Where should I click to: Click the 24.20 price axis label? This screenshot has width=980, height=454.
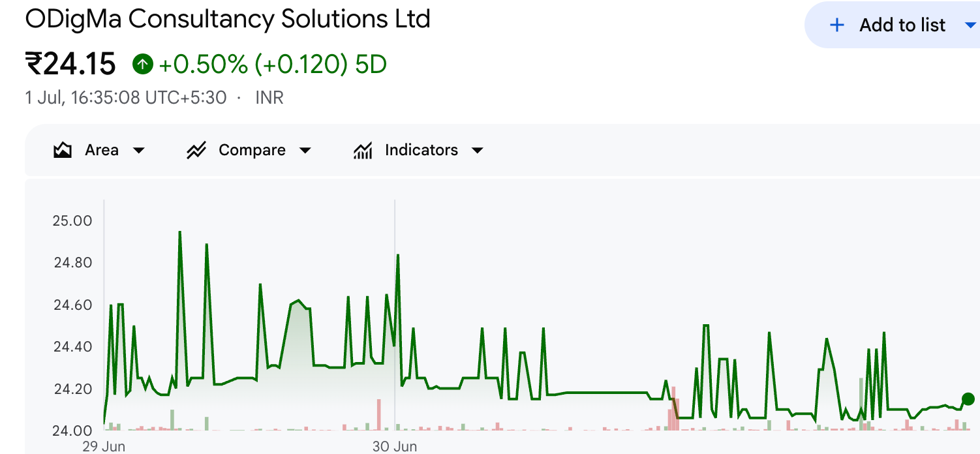pyautogui.click(x=72, y=389)
